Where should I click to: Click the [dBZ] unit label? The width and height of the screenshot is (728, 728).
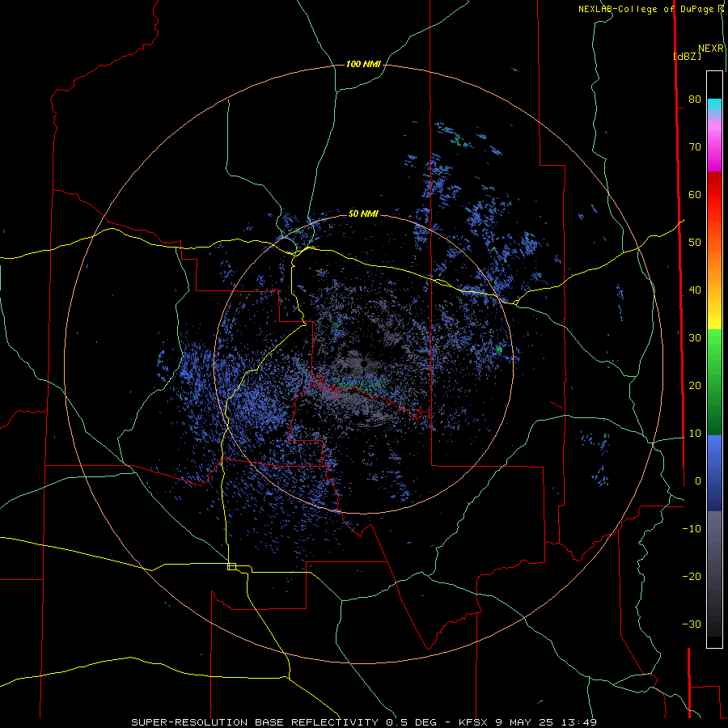click(x=687, y=56)
